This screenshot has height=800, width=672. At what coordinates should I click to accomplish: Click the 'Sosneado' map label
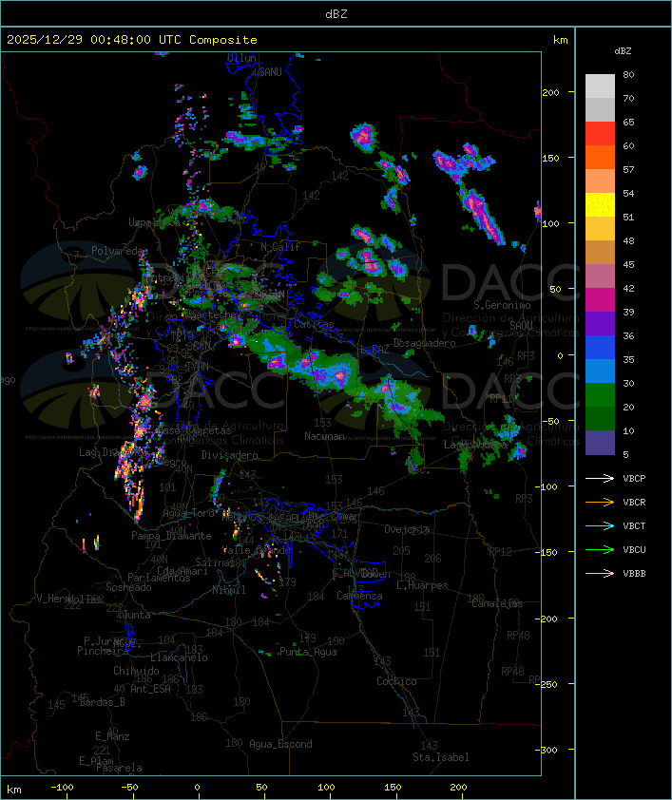[x=128, y=587]
